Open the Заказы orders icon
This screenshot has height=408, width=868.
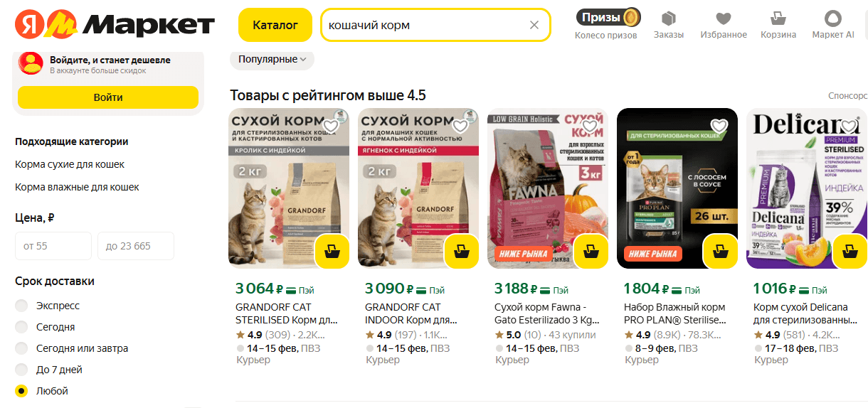tap(668, 18)
